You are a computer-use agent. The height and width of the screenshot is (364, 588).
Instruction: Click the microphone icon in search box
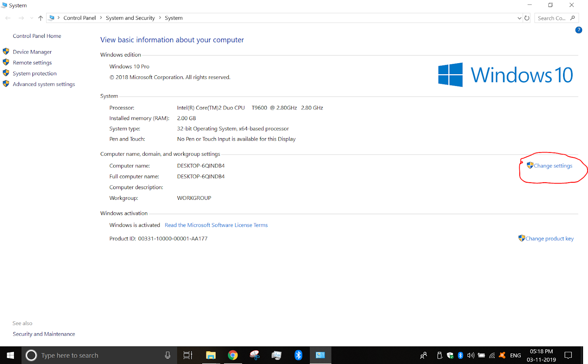pyautogui.click(x=168, y=355)
